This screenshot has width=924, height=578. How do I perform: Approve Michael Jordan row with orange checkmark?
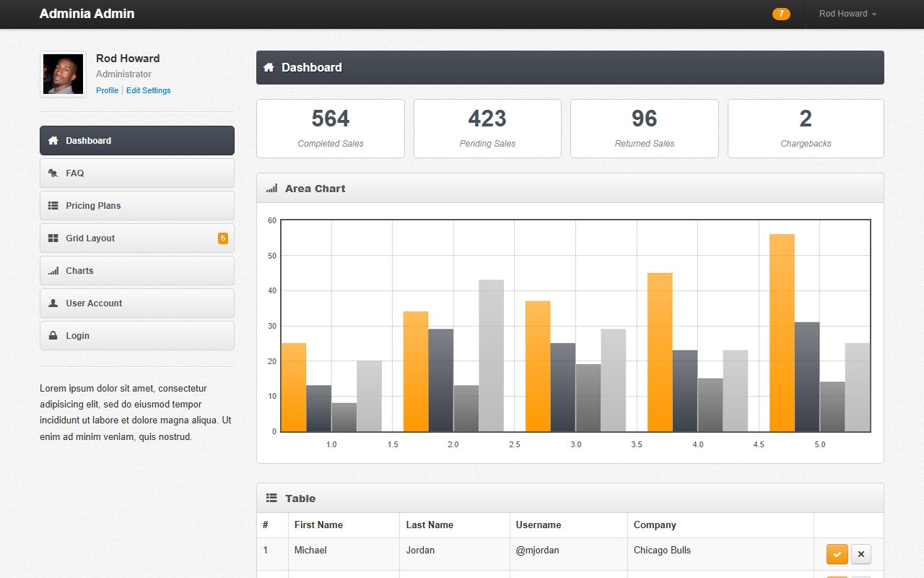pyautogui.click(x=837, y=554)
